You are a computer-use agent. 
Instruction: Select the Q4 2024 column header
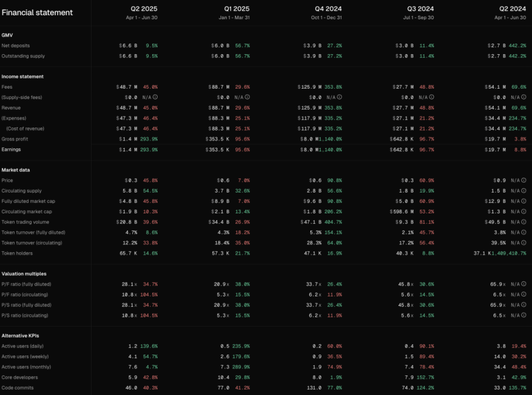328,9
